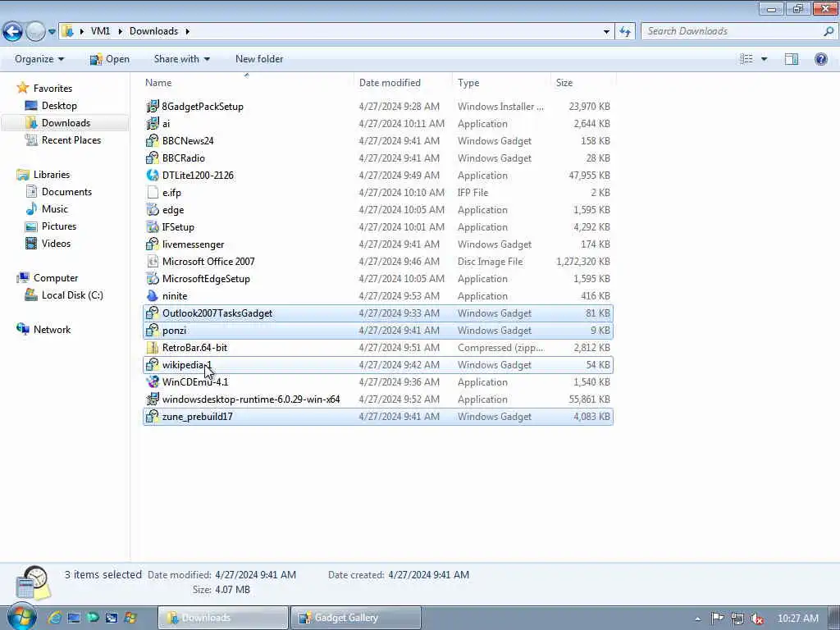Launch Internet Explorer from the taskbar
The width and height of the screenshot is (840, 630).
(55, 618)
